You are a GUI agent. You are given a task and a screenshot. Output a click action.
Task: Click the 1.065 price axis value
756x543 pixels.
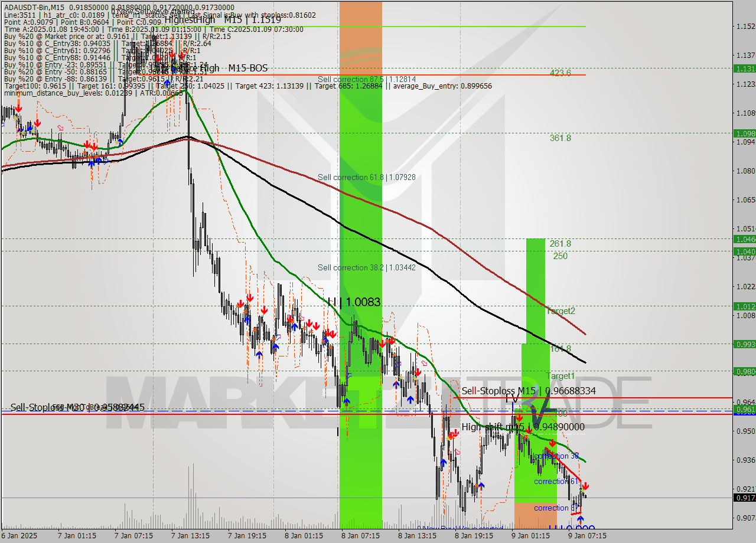(745, 200)
